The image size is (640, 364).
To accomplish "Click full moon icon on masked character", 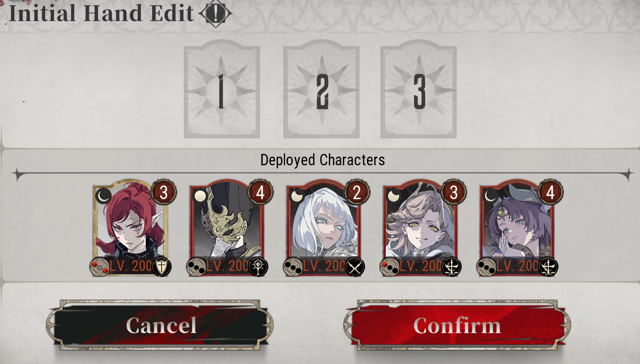I will pyautogui.click(x=200, y=196).
